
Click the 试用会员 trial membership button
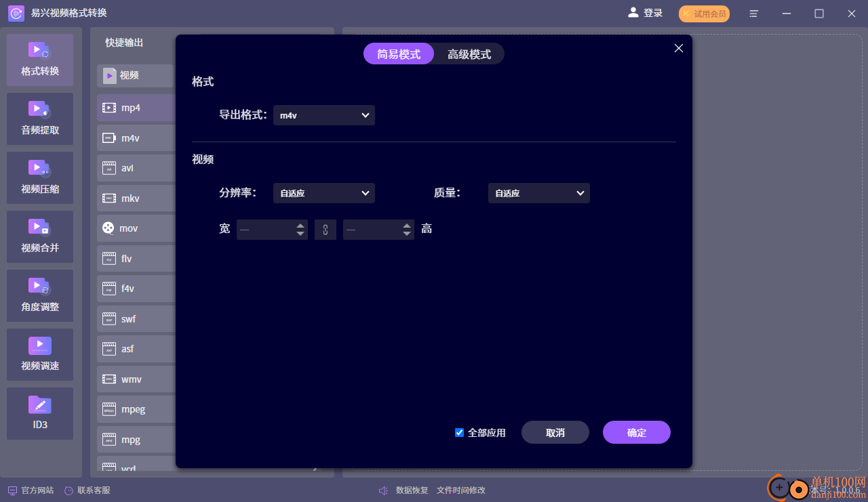pyautogui.click(x=704, y=14)
